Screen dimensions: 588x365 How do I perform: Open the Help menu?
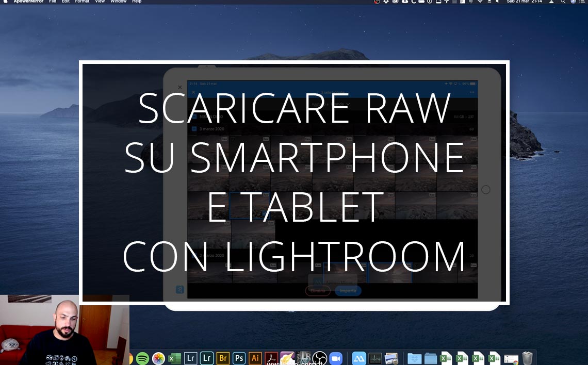pyautogui.click(x=137, y=2)
